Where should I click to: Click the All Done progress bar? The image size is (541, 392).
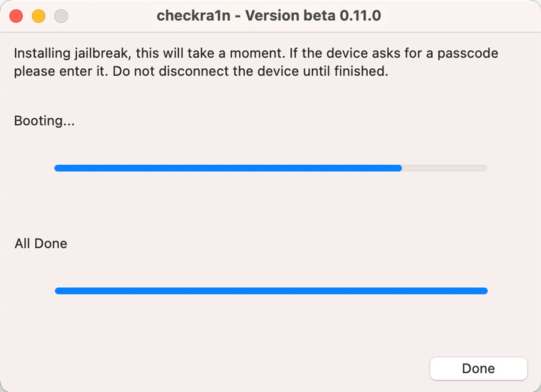point(270,291)
